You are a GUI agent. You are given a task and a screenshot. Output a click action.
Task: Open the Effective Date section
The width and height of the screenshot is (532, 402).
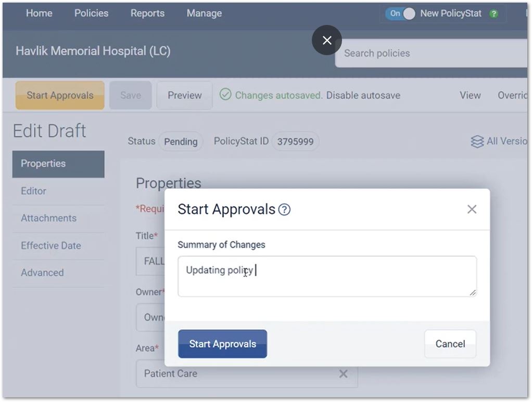coord(50,245)
